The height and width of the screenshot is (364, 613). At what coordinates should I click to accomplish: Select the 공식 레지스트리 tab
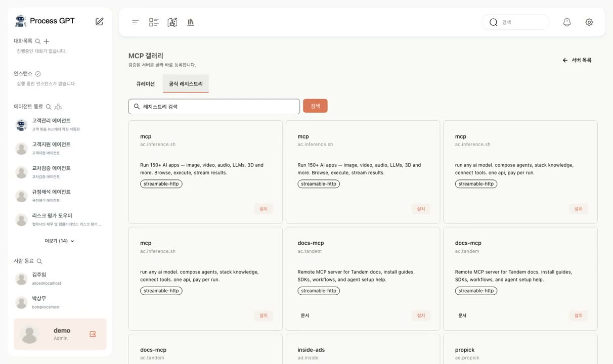[186, 84]
